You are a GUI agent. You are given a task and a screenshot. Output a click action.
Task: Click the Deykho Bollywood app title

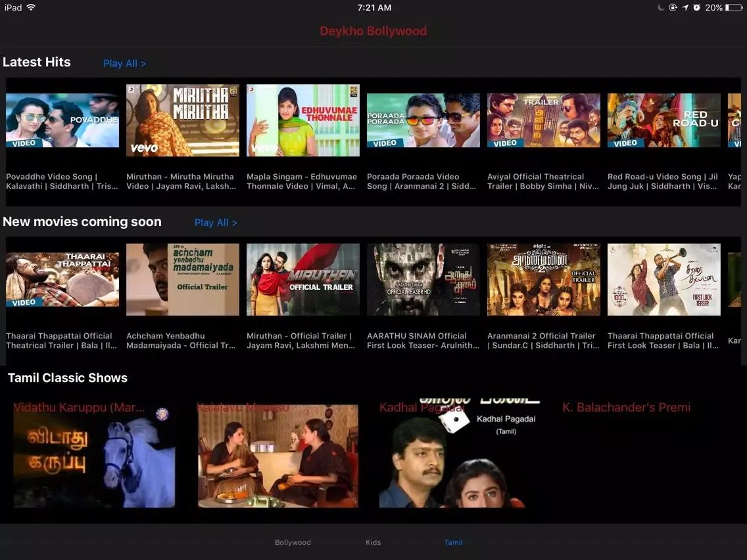pos(373,31)
